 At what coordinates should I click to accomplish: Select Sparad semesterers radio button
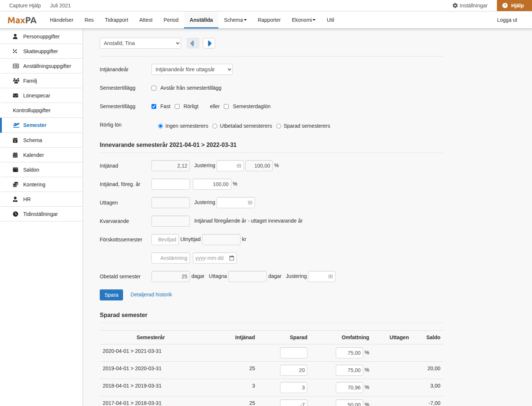point(279,126)
